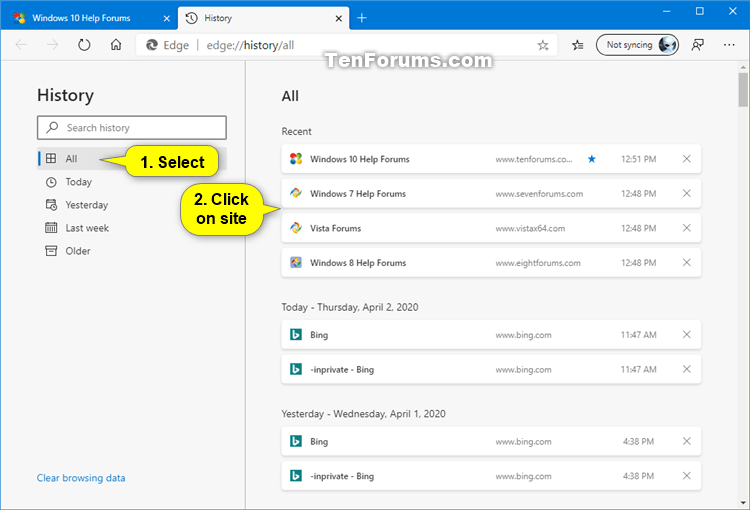Screen dimensions: 750x510
Task: Click the scrollbar down arrow
Action: click(x=743, y=503)
